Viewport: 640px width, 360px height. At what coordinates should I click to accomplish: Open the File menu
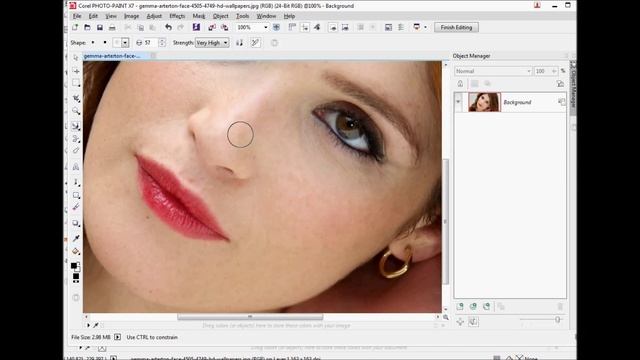[77, 16]
